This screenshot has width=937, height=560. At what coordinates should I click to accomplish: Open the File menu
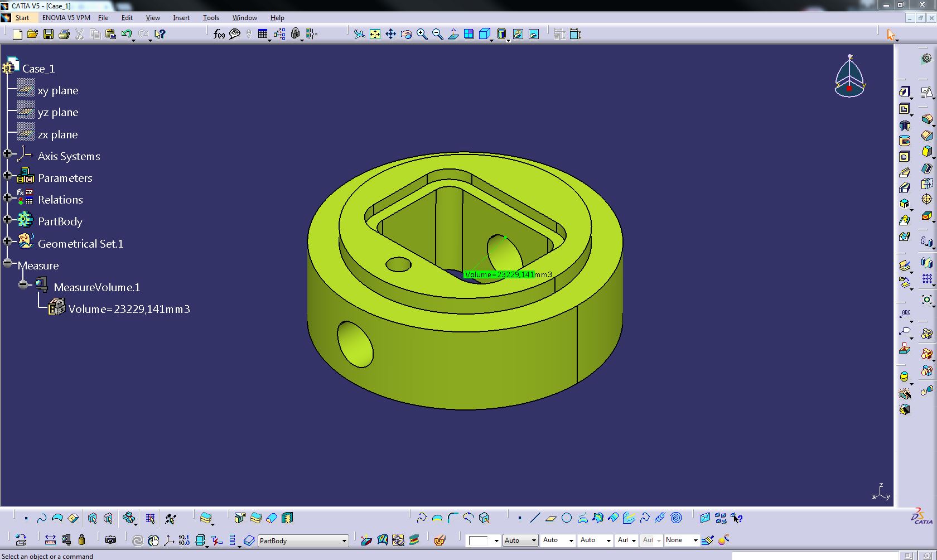[x=103, y=18]
